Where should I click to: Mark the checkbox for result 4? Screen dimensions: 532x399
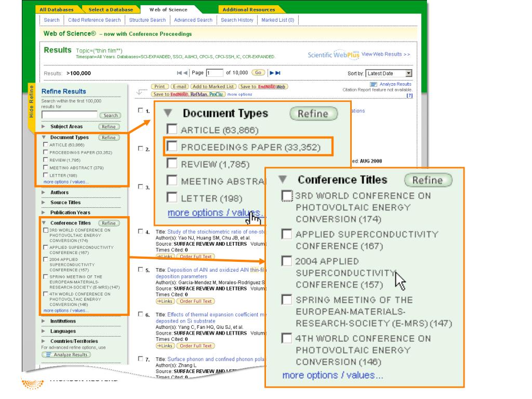[140, 231]
